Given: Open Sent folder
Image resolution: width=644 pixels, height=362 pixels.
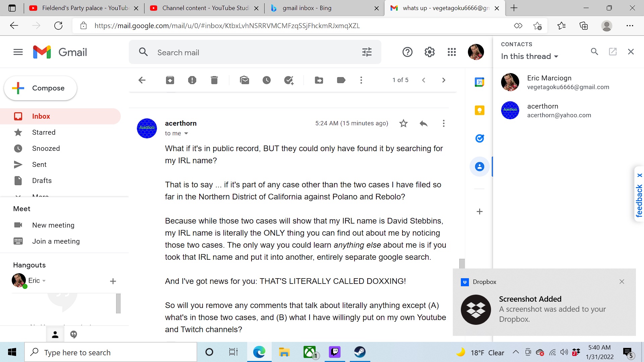Looking at the screenshot, I should pyautogui.click(x=60, y=165).
